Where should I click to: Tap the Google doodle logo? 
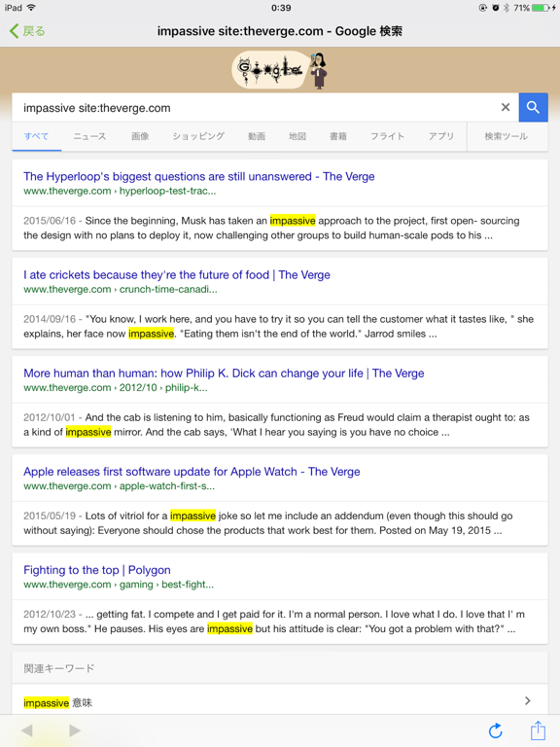(x=280, y=70)
